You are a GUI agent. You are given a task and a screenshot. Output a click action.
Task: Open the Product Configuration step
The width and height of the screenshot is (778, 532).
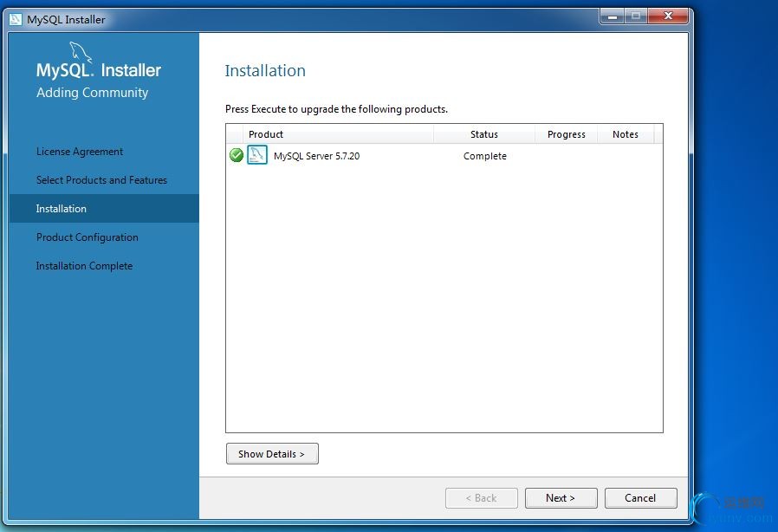pyautogui.click(x=88, y=237)
